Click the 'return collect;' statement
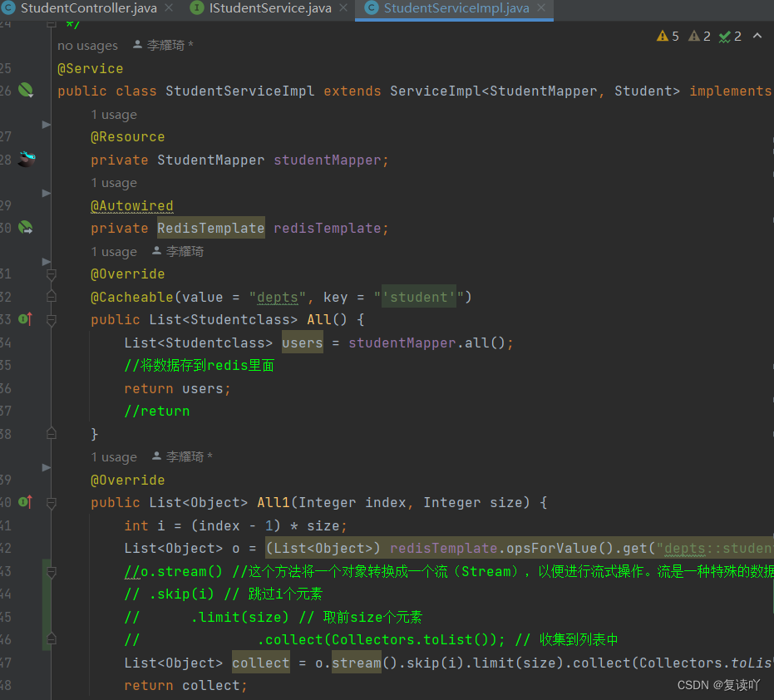The image size is (774, 700). (185, 685)
